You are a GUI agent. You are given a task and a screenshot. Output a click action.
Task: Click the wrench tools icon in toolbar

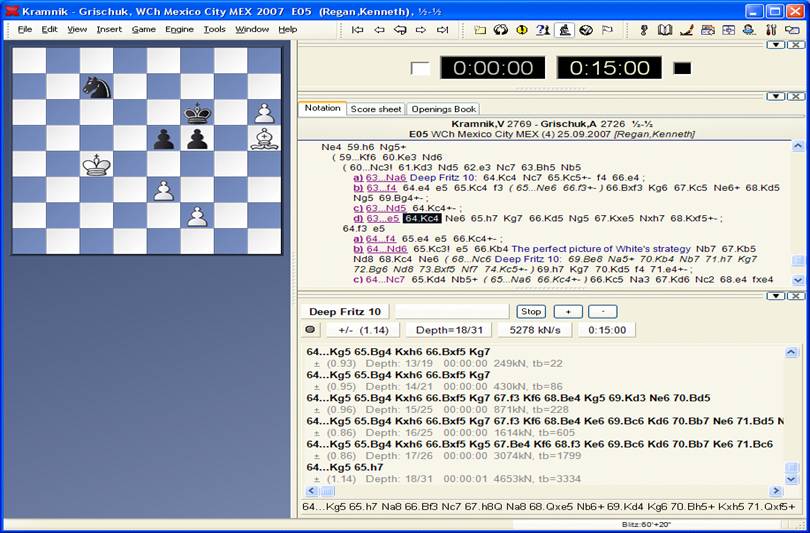click(770, 30)
